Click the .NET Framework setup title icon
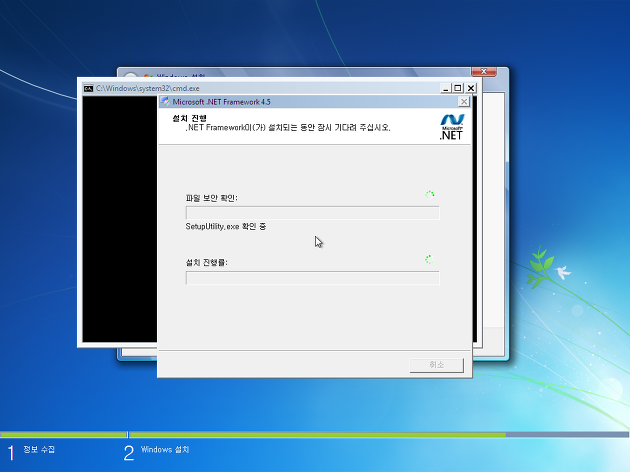 [x=165, y=102]
